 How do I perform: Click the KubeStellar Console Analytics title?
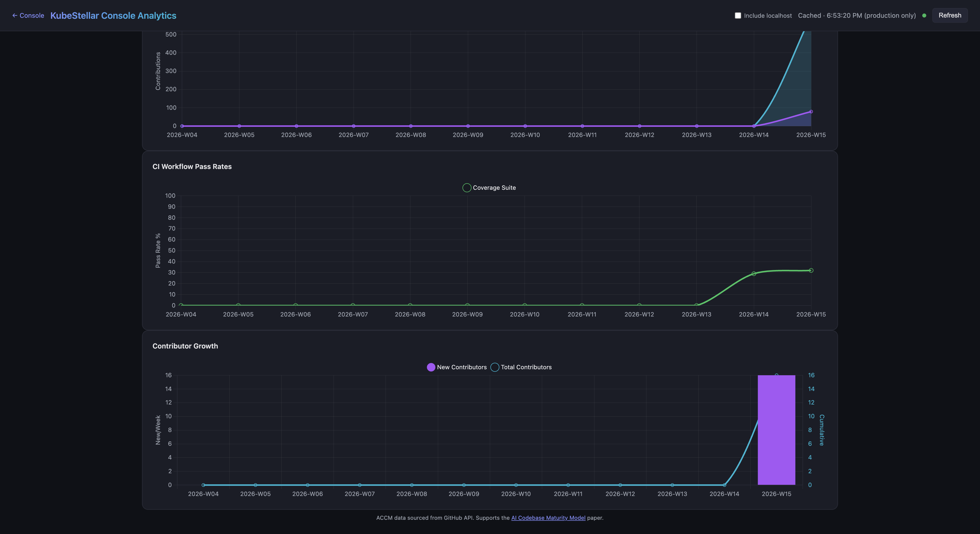pos(113,15)
